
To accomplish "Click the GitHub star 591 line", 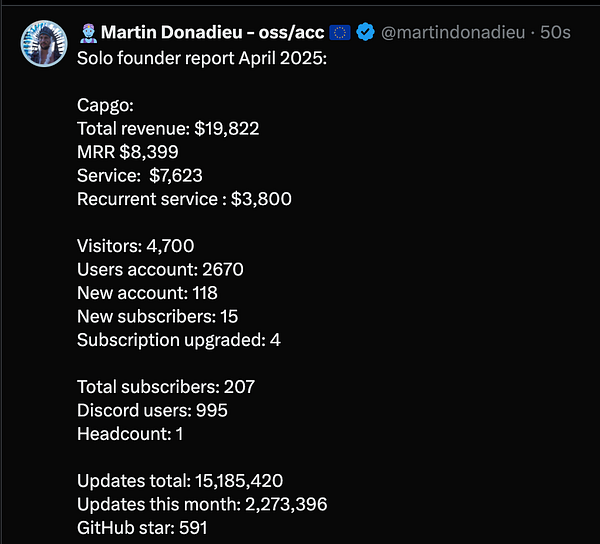I will (142, 527).
